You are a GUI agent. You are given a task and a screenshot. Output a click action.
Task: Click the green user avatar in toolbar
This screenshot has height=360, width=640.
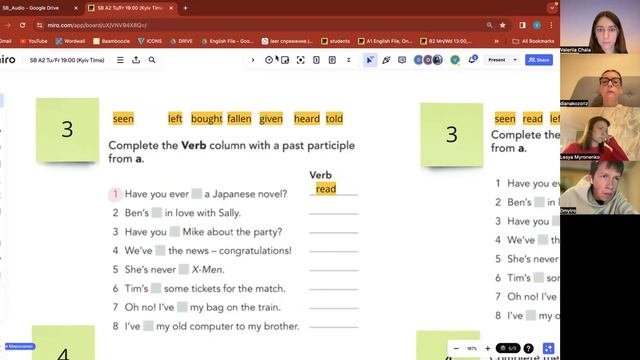[x=455, y=60]
